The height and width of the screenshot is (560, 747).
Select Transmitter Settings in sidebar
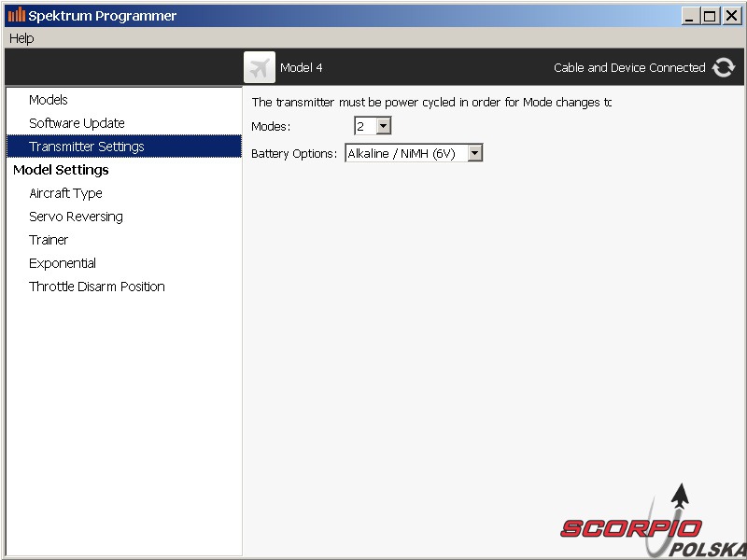[124, 147]
